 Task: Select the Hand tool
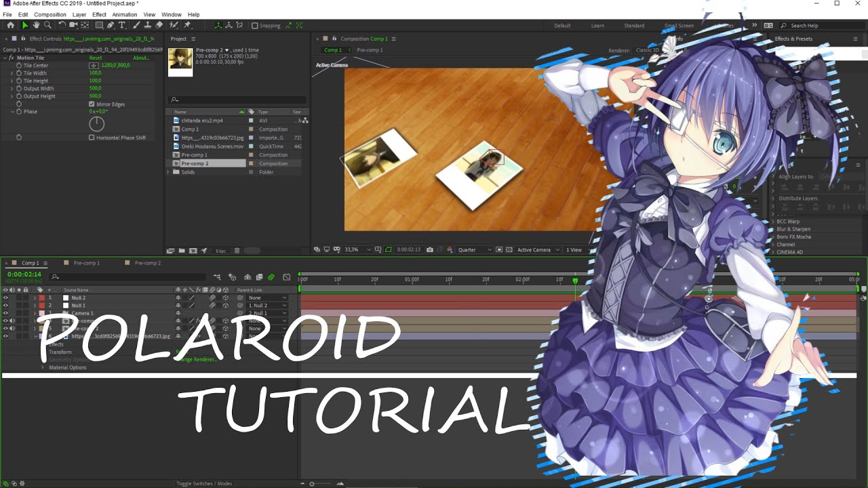[x=36, y=25]
